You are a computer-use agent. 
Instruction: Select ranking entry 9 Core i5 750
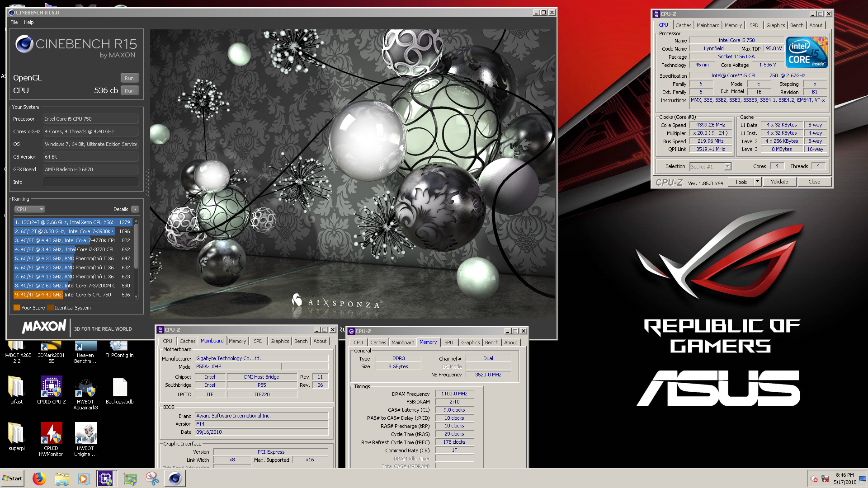click(x=72, y=295)
